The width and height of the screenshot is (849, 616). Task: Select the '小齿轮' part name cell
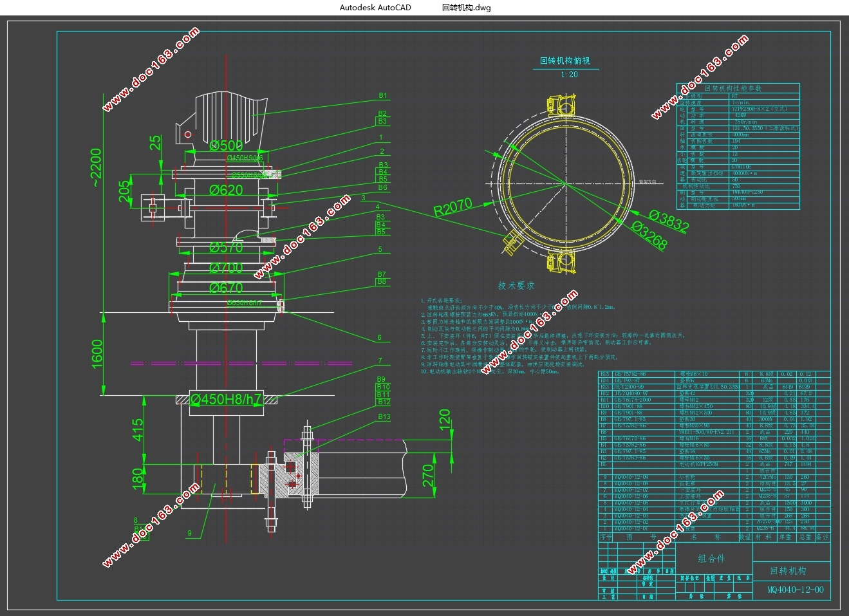(x=687, y=477)
